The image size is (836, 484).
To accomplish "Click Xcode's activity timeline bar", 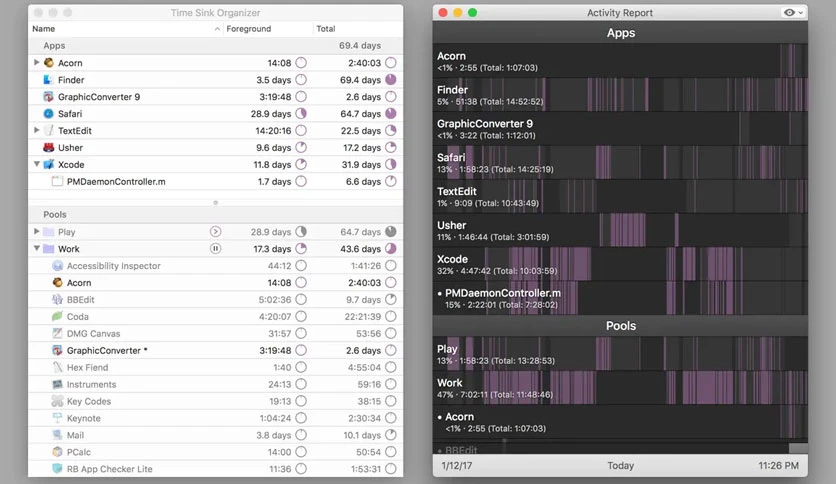I will (x=620, y=264).
